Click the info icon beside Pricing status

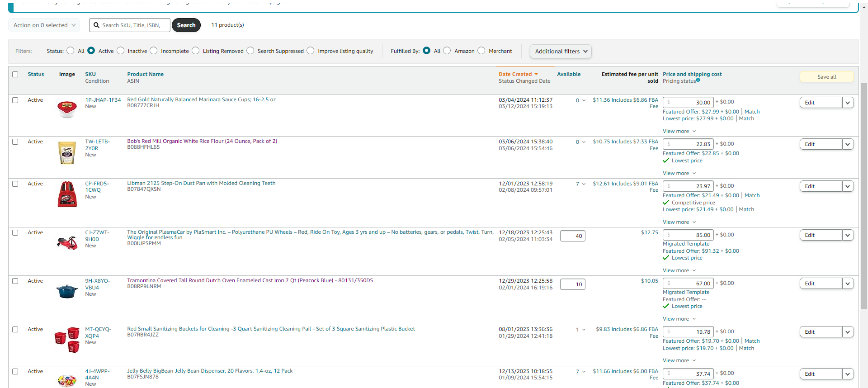point(698,80)
